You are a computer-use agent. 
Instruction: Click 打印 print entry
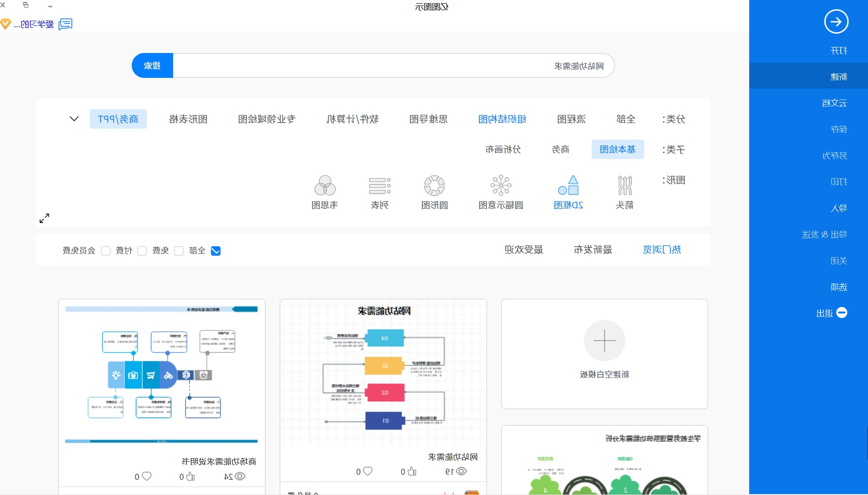[839, 182]
